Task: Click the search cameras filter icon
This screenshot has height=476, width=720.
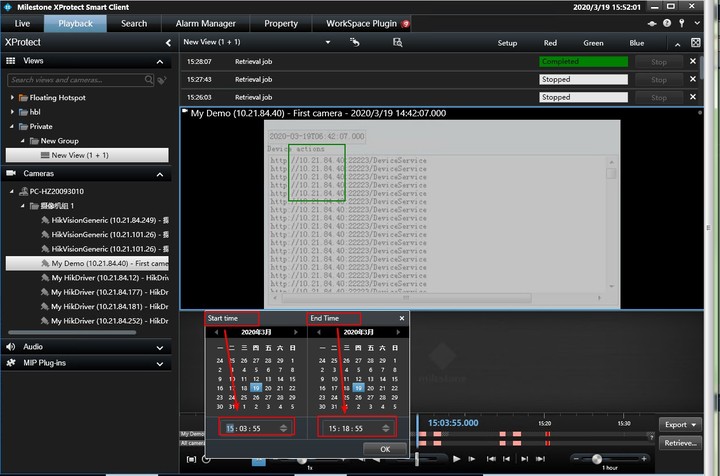Action: (162, 79)
